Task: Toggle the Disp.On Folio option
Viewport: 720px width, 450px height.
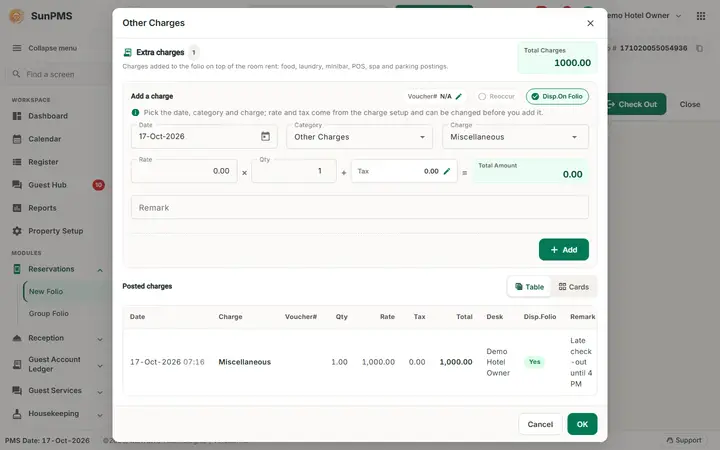Action: click(557, 96)
